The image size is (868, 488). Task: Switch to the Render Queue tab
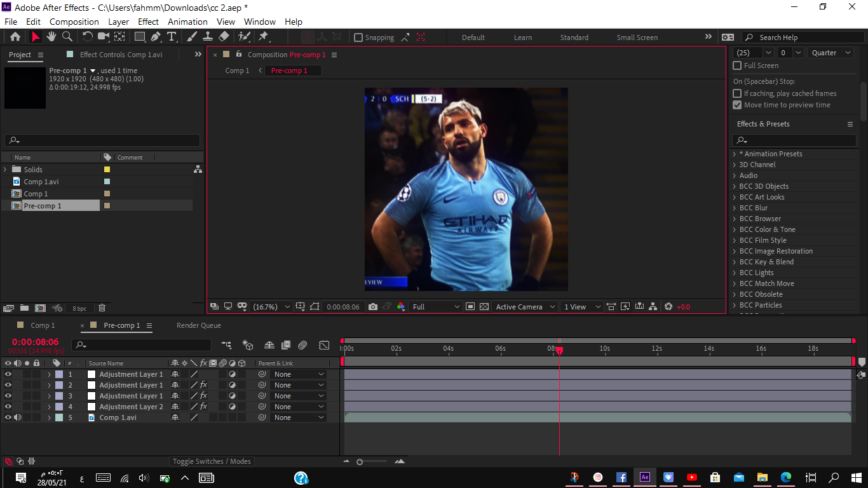tap(199, 325)
